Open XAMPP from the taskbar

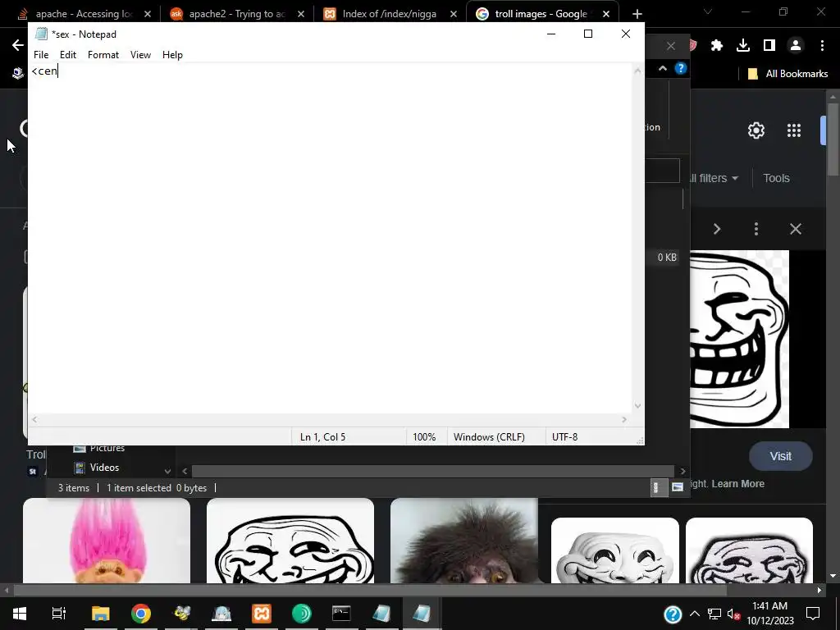tap(262, 614)
